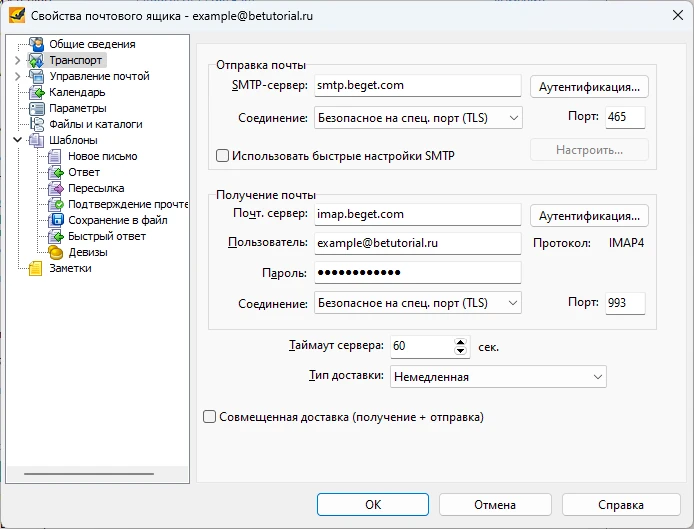
Task: Close the mailbox properties dialog
Action: click(x=678, y=15)
